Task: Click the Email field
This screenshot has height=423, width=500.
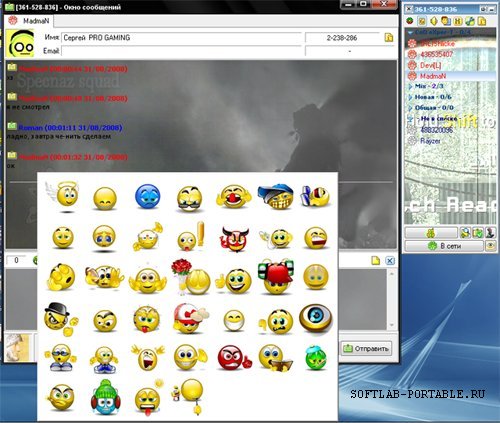Action: coord(182,51)
